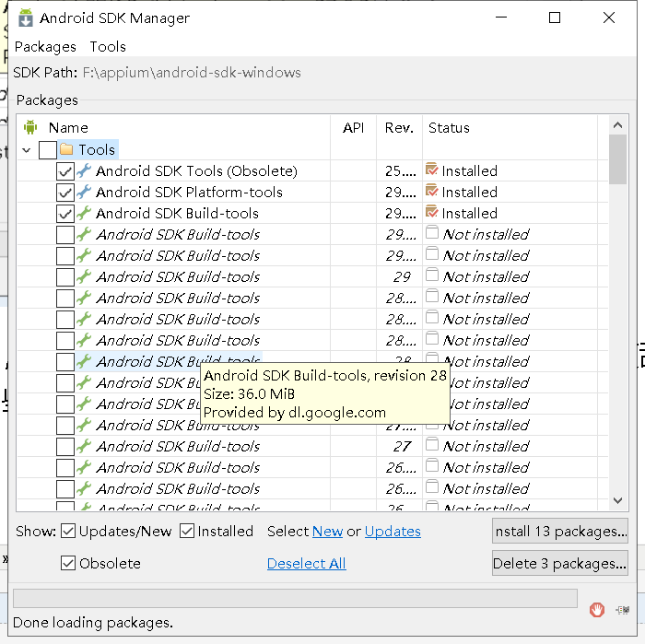Screen dimensions: 645x644
Task: Toggle the Installed show filter
Action: (187, 531)
